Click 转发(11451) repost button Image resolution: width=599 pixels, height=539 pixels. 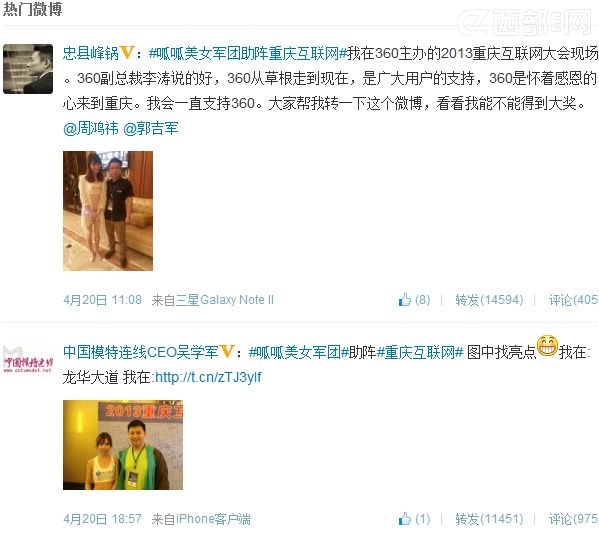pyautogui.click(x=489, y=518)
